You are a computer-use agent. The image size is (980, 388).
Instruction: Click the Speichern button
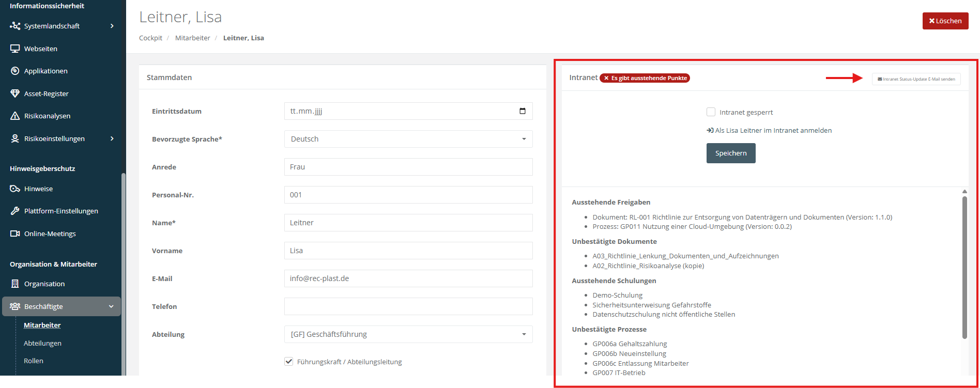click(730, 153)
